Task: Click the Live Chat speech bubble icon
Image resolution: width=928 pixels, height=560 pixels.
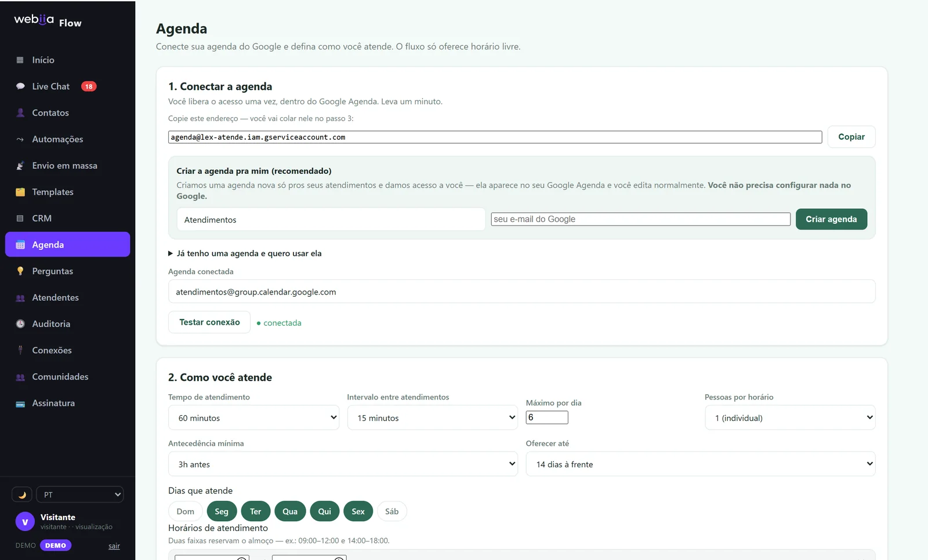Action: click(x=20, y=86)
